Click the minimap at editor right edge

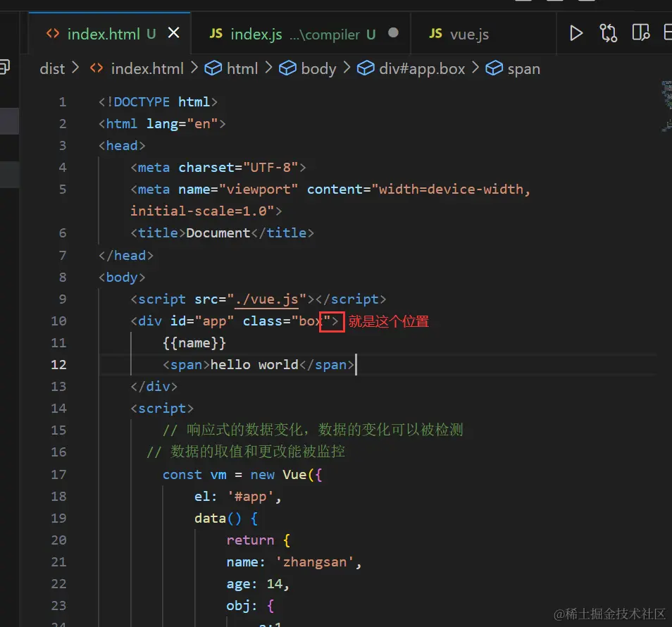click(666, 106)
